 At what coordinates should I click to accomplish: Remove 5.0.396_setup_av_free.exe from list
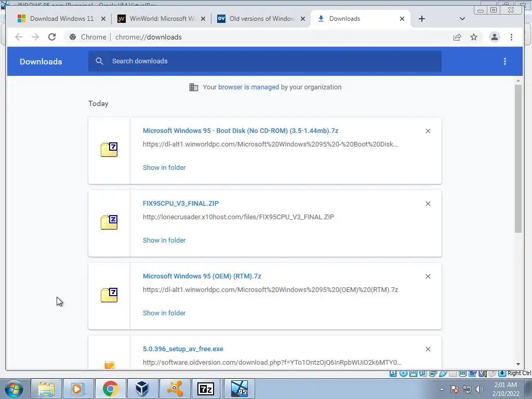428,349
